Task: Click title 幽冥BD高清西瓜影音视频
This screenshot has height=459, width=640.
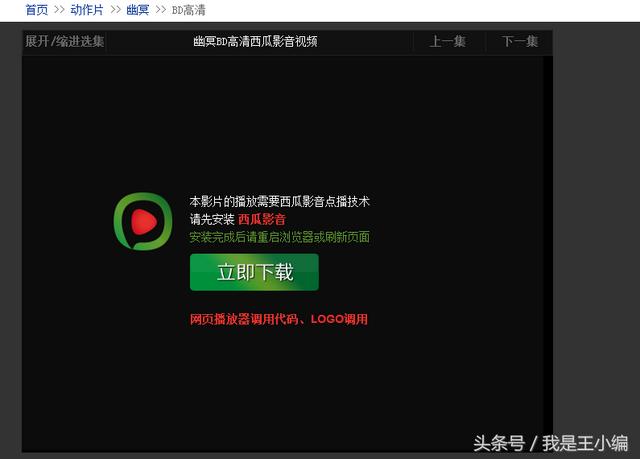Action: (x=256, y=41)
